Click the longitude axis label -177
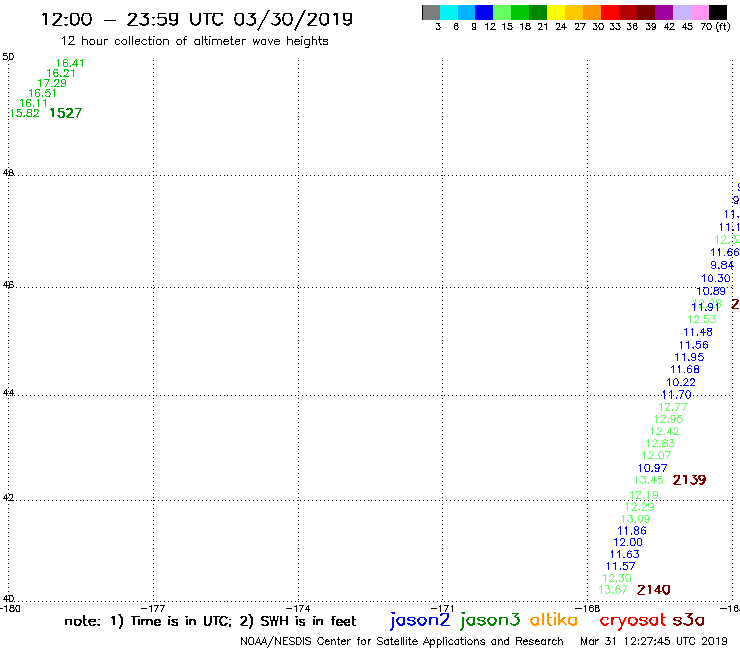The height and width of the screenshot is (650, 740). pos(152,609)
